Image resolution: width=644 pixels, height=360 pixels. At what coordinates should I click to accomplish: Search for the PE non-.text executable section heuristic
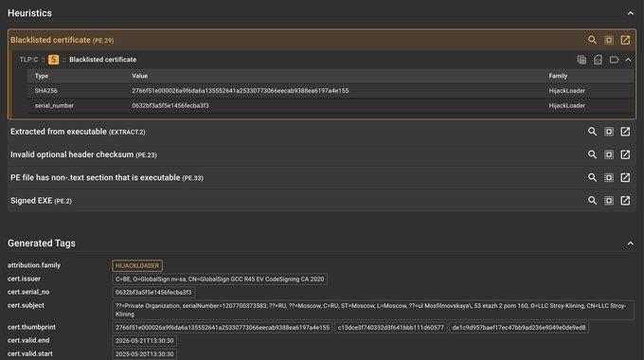[592, 177]
